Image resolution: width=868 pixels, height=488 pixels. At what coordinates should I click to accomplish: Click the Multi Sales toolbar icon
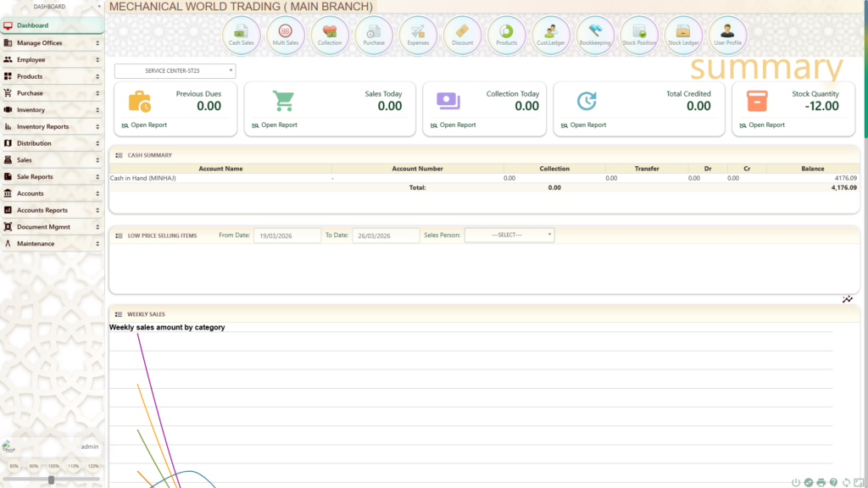tap(286, 35)
